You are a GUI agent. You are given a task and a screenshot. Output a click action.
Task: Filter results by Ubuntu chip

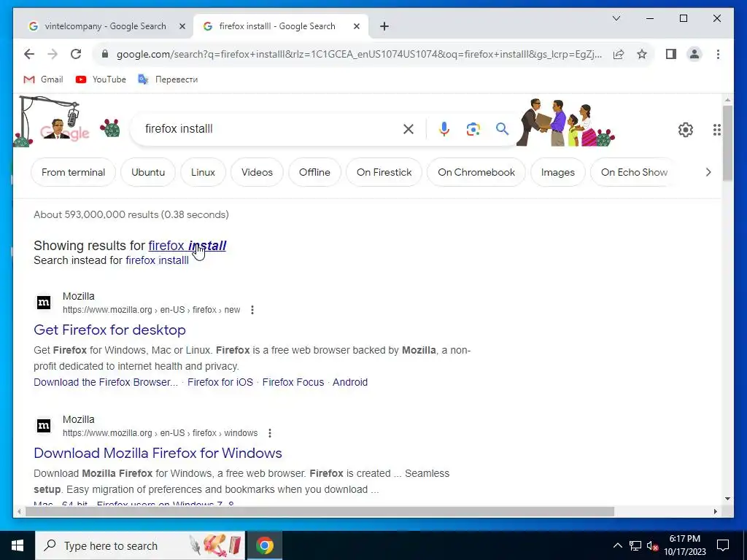click(148, 172)
